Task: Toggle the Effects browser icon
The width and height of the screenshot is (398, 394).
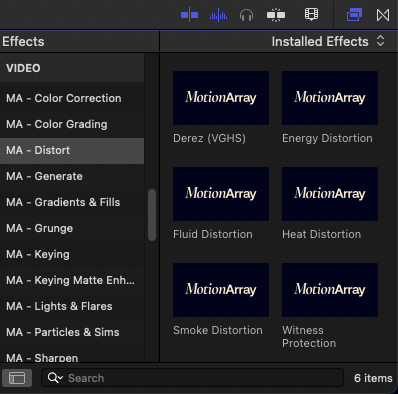Action: point(354,15)
